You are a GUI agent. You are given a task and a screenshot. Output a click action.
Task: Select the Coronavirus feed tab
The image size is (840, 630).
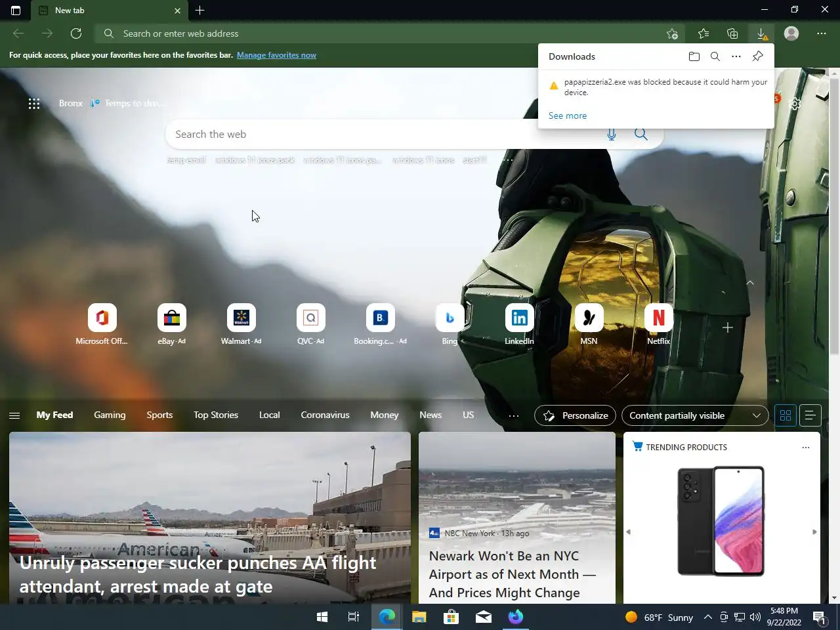325,415
